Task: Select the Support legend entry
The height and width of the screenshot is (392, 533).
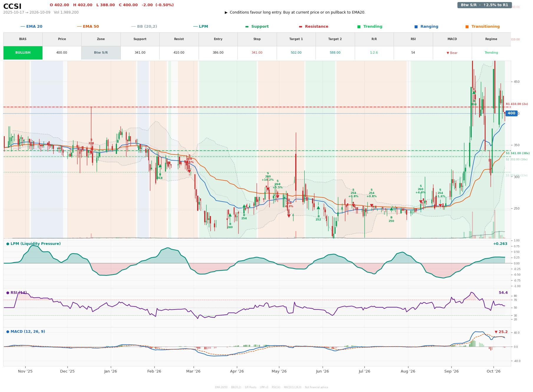Action: [257, 27]
